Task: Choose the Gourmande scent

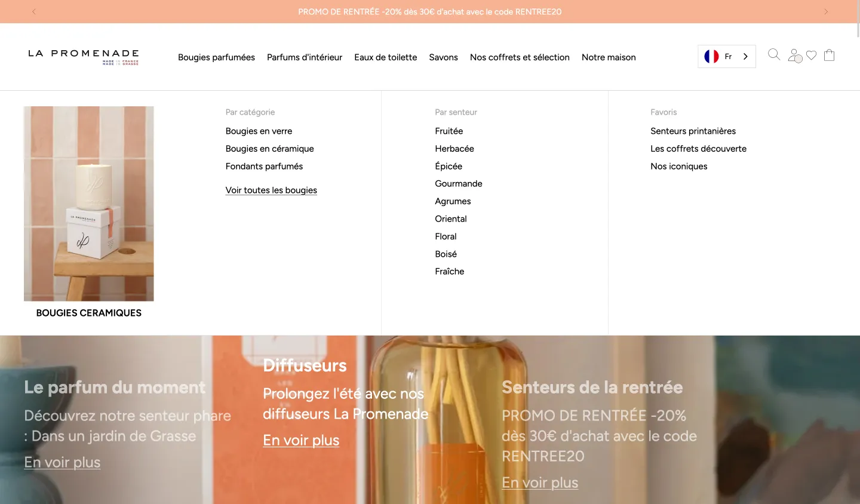Action: click(x=459, y=183)
